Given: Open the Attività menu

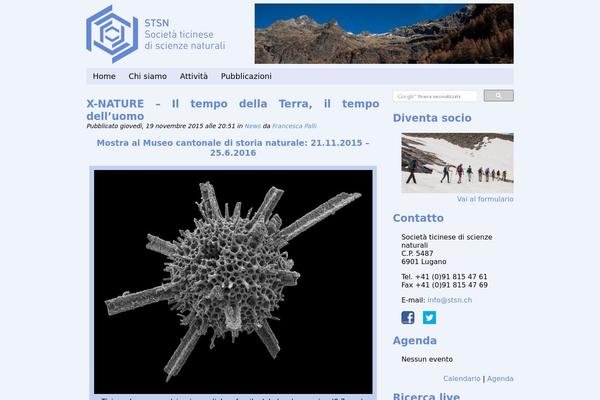Looking at the screenshot, I should click(x=194, y=76).
